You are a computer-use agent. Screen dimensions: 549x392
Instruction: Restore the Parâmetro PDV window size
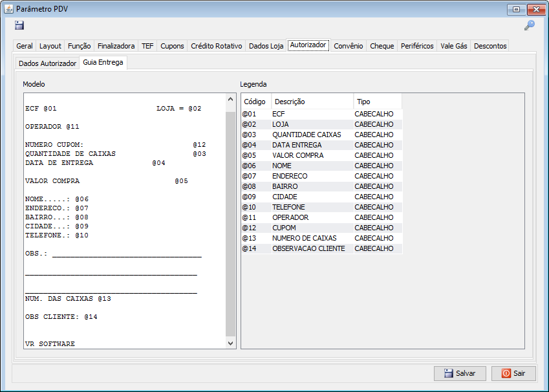click(517, 10)
